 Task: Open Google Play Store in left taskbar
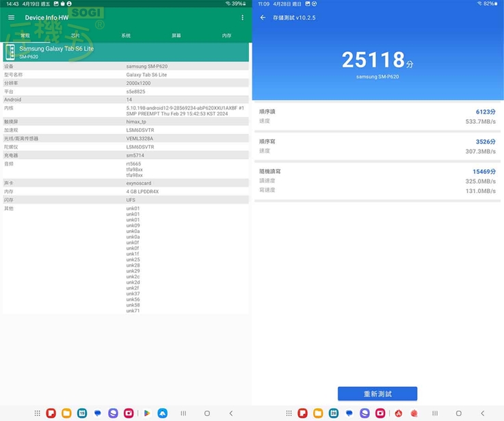point(147,413)
